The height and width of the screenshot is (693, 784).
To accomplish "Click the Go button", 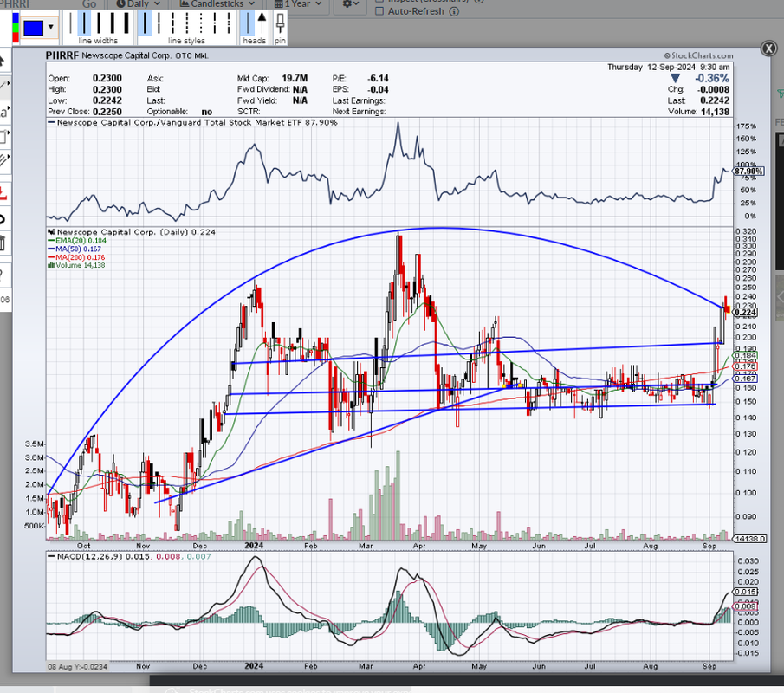I will (x=89, y=4).
